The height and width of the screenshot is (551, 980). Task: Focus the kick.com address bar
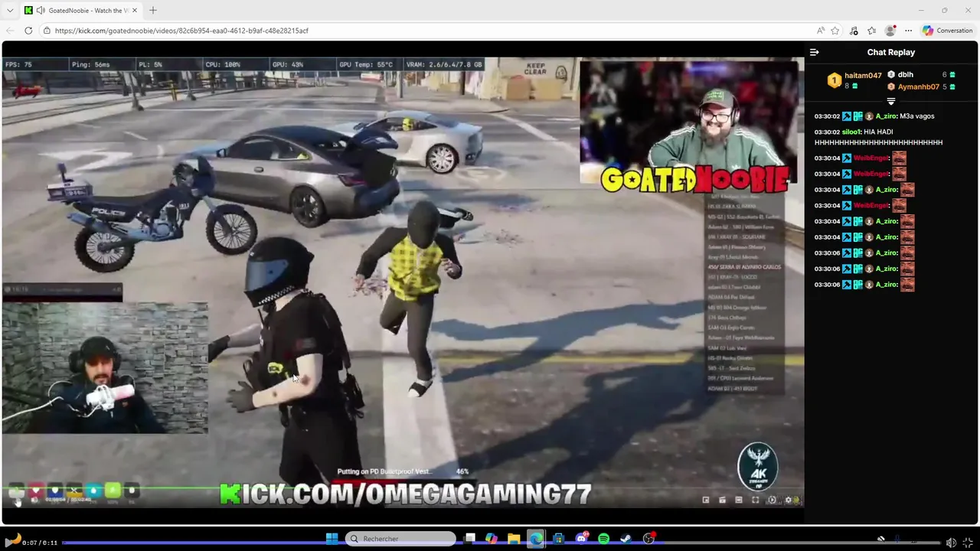coord(429,31)
